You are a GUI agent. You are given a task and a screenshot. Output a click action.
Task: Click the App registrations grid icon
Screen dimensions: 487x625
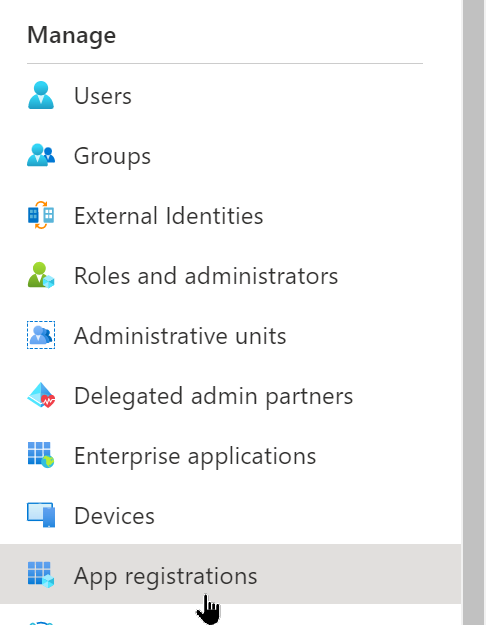coord(41,575)
